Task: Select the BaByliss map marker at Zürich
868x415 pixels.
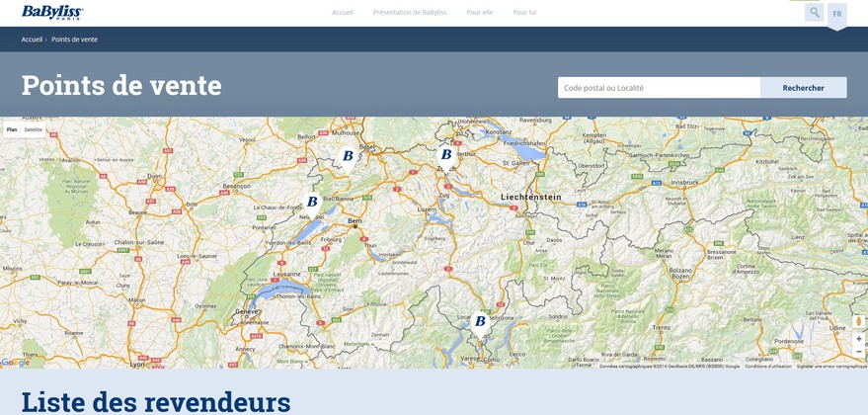Action: coord(446,156)
